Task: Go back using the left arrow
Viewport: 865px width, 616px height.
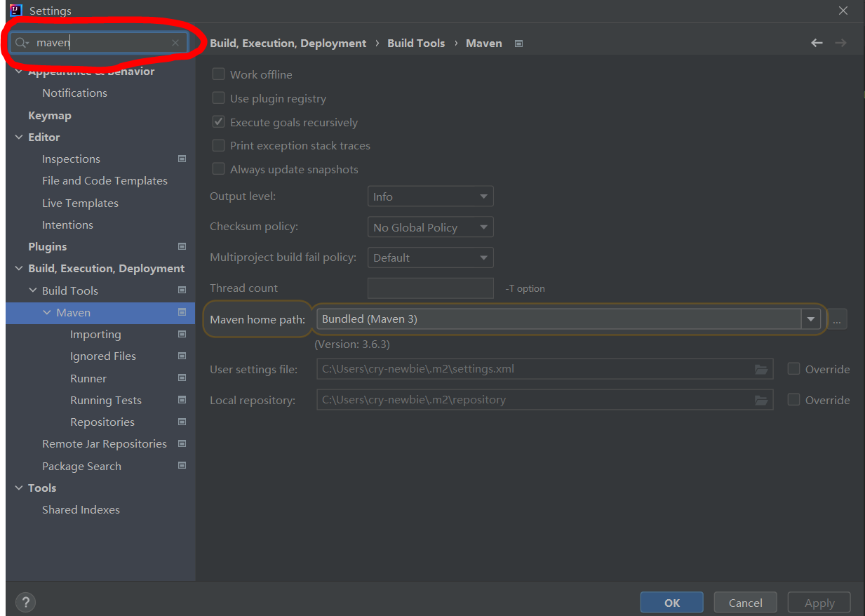Action: coord(817,43)
